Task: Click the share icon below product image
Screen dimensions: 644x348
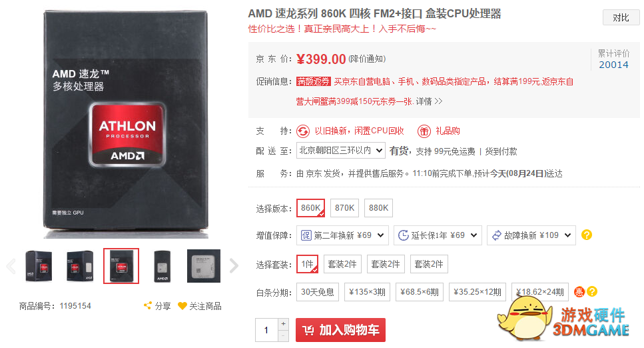Action: [x=147, y=305]
